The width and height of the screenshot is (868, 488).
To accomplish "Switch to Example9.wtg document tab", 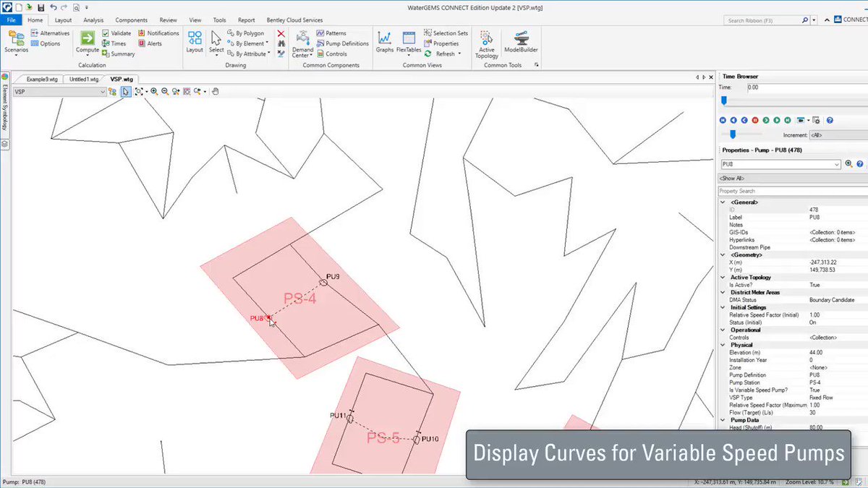I will 41,79.
